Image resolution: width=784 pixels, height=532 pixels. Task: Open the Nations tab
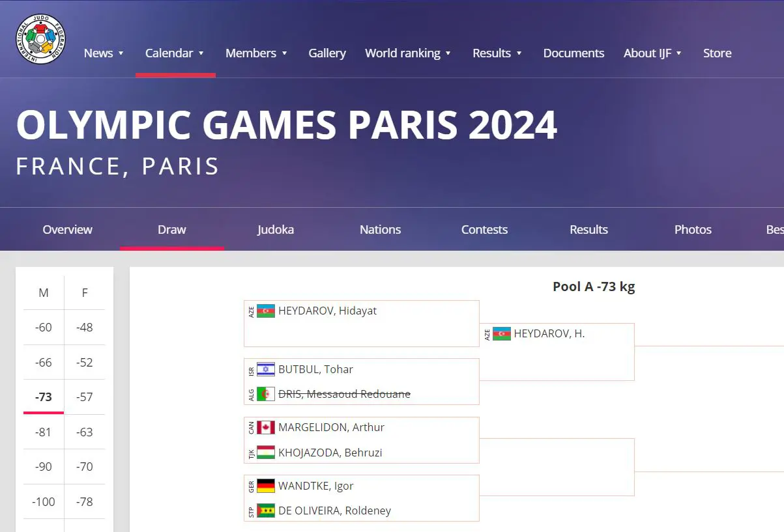click(380, 229)
